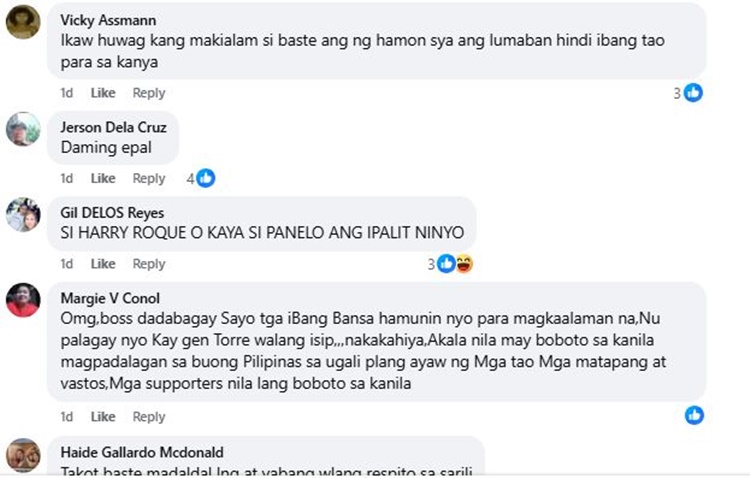Screen dimensions: 750x478
Task: Click the 1d timestamp on Margie's comment
Action: 66,417
